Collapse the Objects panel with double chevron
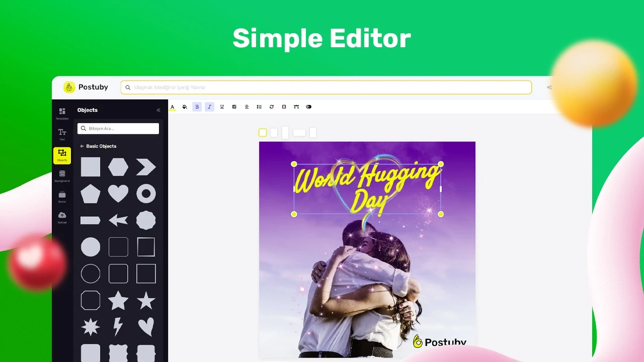Screen dimensions: 644x362 pos(158,110)
